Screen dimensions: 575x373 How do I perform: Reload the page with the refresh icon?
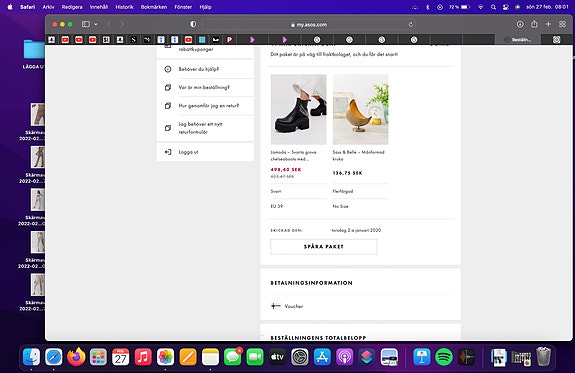pyautogui.click(x=411, y=25)
